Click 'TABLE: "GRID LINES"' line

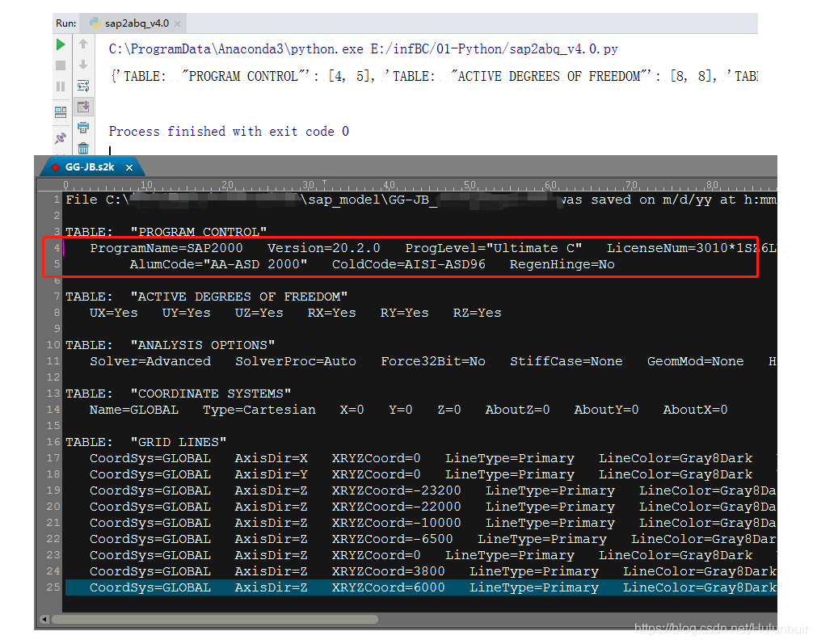point(146,442)
